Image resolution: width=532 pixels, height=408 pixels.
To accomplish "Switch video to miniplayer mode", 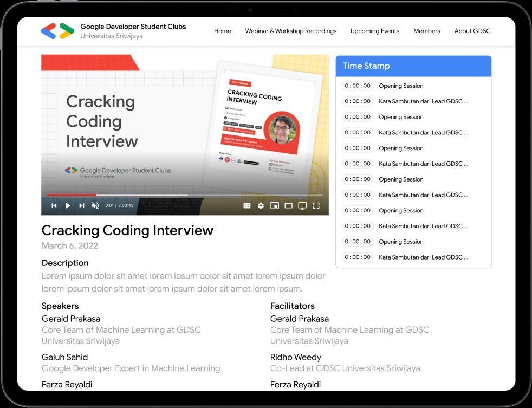I will pos(275,205).
